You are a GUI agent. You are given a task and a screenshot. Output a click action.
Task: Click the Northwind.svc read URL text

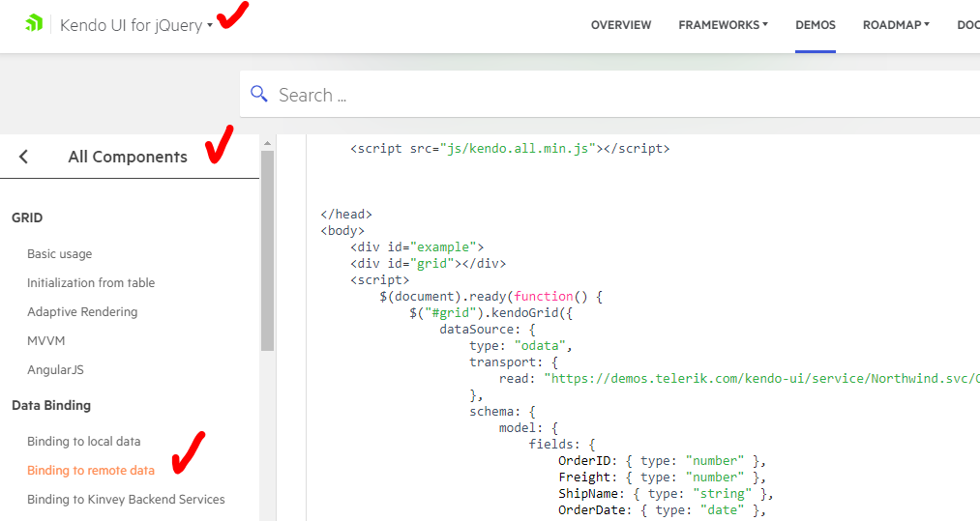(x=762, y=379)
